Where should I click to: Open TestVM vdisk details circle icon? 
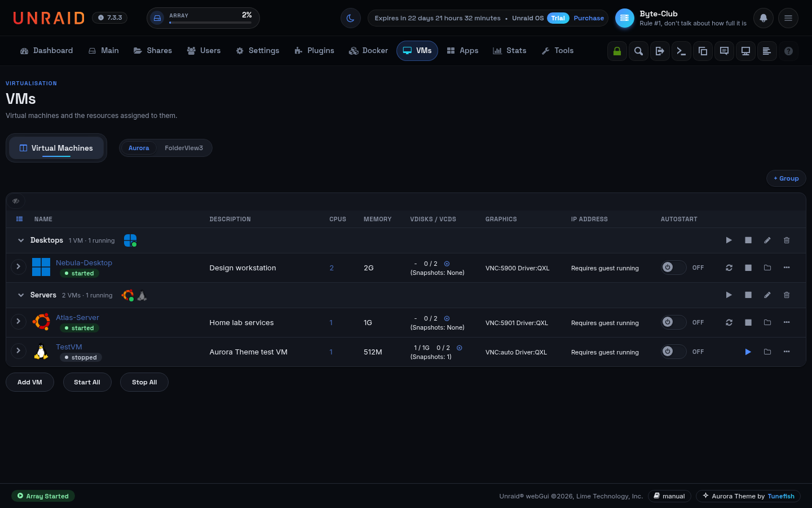459,348
